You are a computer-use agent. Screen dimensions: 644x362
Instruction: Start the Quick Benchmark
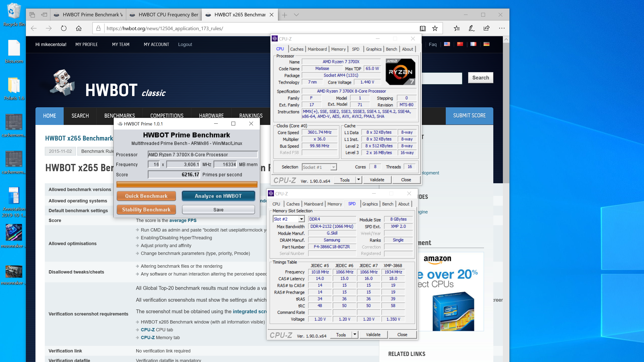(x=146, y=196)
